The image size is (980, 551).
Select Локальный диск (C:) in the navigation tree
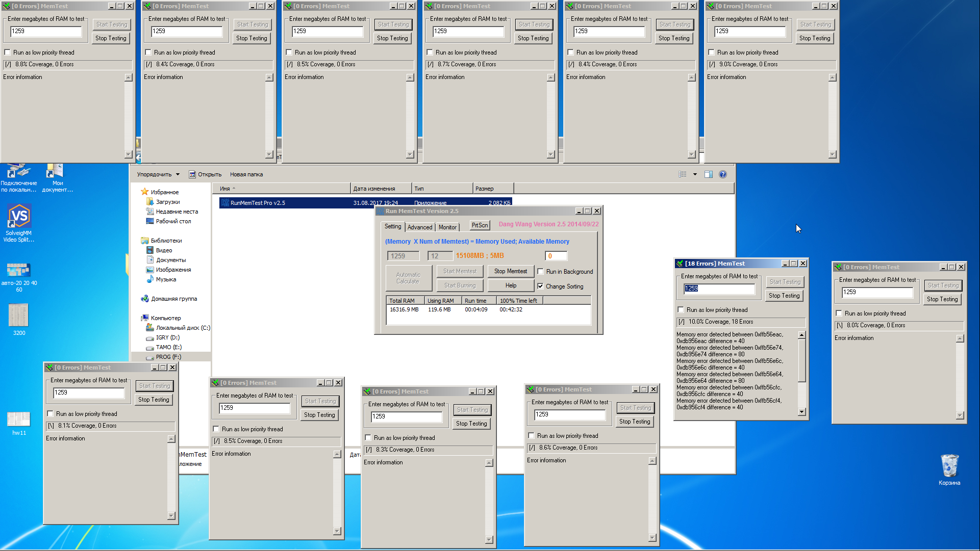pos(182,328)
